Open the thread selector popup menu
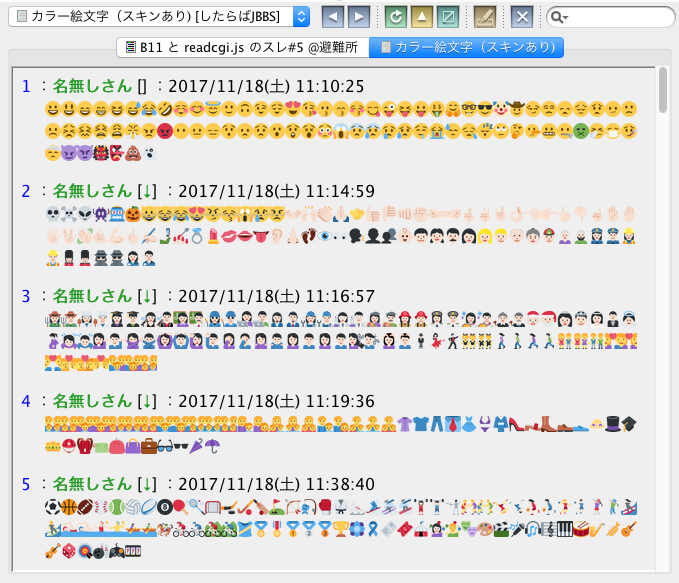 [x=159, y=17]
